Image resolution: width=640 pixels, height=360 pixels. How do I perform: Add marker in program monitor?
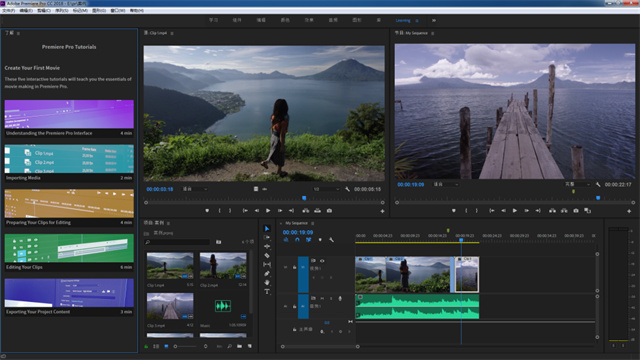coord(454,211)
